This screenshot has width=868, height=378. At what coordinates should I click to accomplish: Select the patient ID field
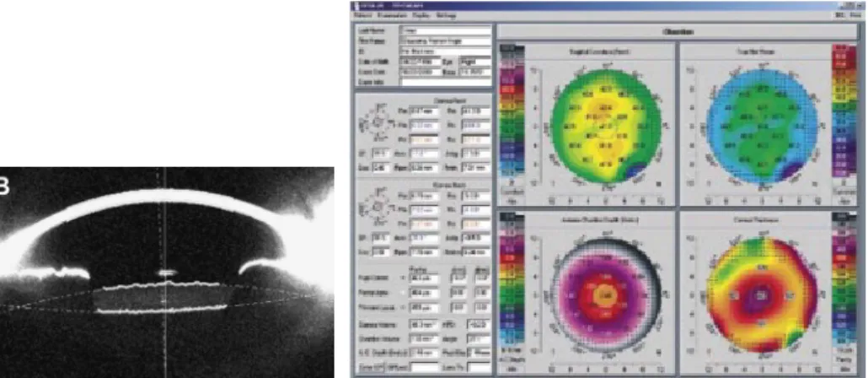click(446, 51)
